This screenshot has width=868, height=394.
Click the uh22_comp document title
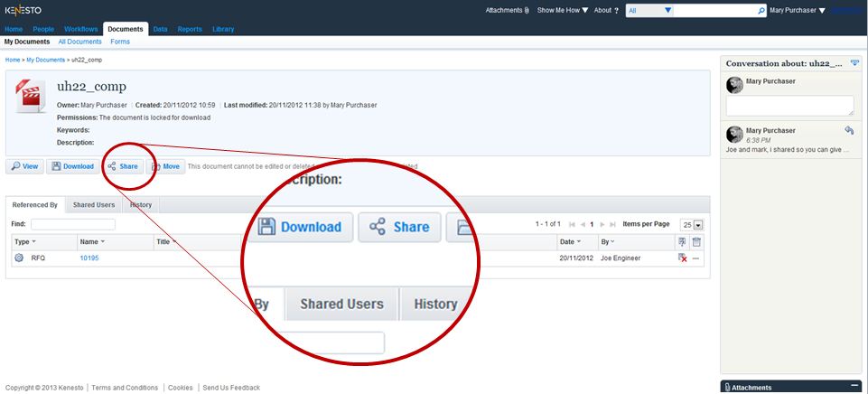pyautogui.click(x=91, y=86)
